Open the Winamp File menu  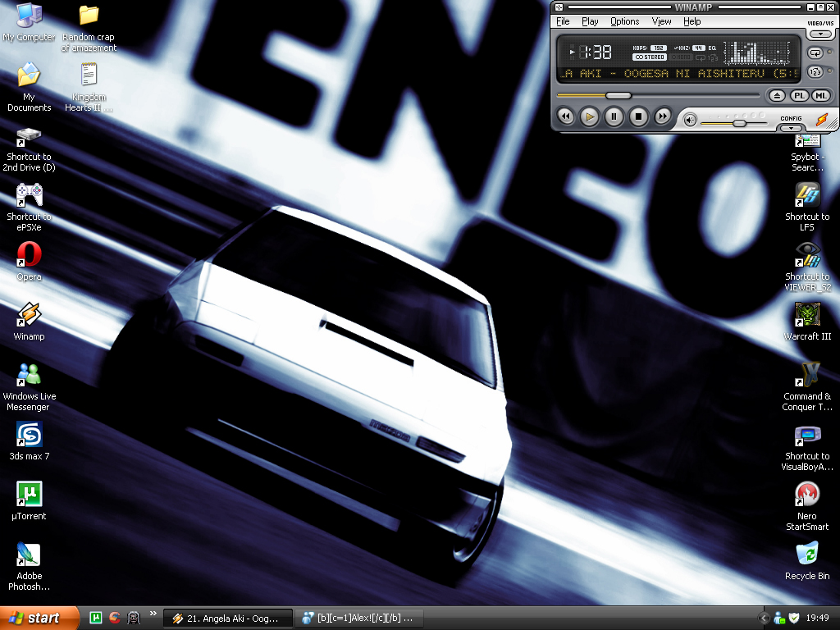coord(563,21)
